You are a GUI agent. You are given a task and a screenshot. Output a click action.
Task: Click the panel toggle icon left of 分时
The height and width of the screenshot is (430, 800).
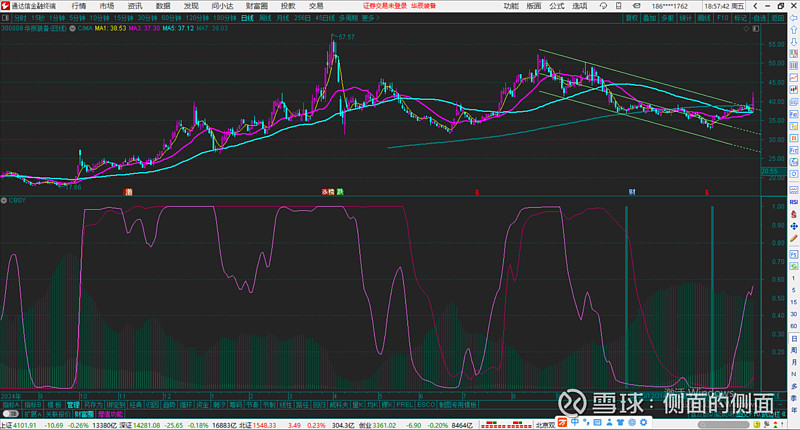(6, 18)
